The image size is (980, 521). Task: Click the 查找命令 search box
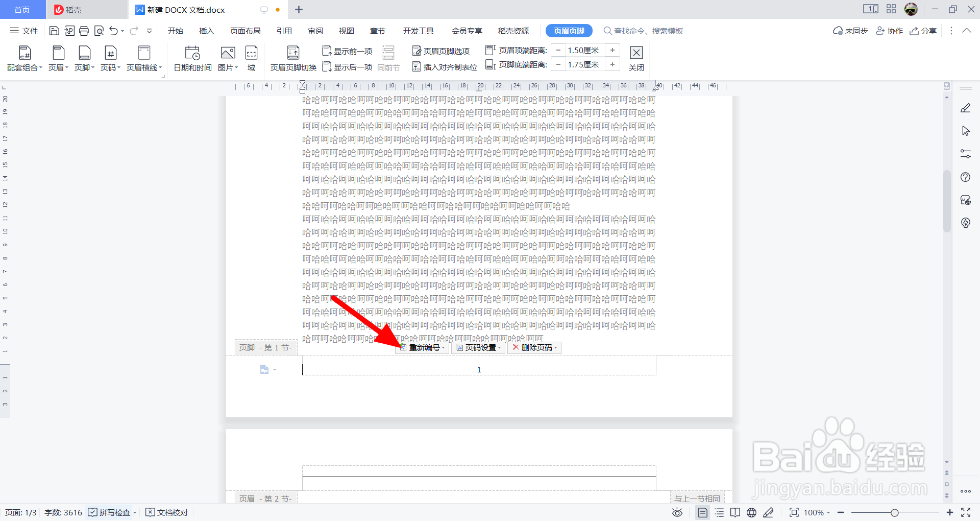[x=643, y=31]
